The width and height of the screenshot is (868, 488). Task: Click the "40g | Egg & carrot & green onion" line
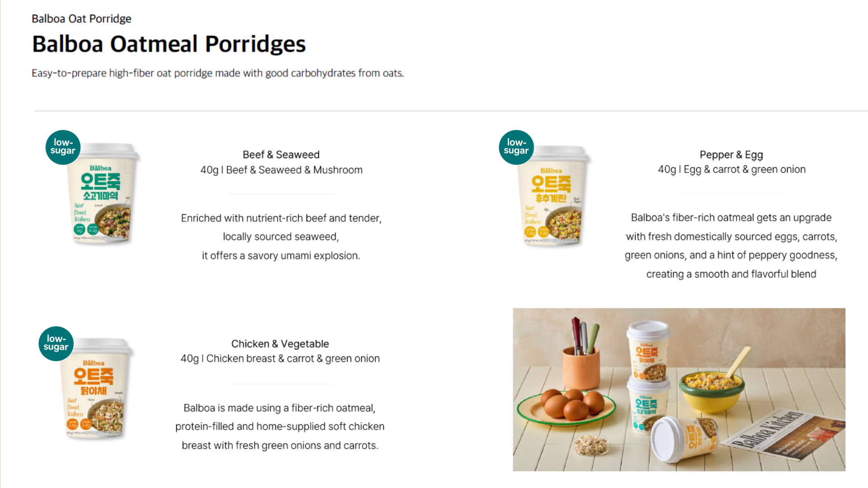731,170
